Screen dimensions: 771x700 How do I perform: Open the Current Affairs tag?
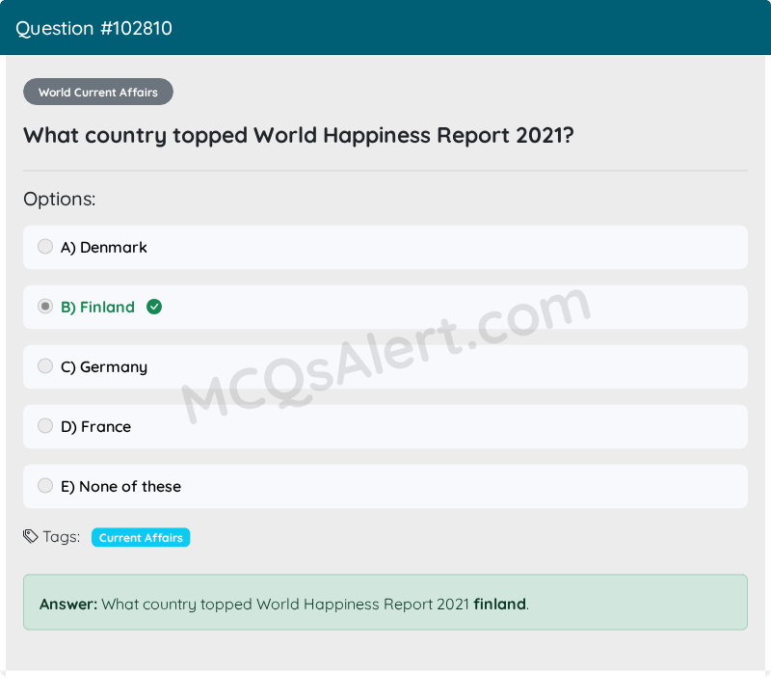141,538
